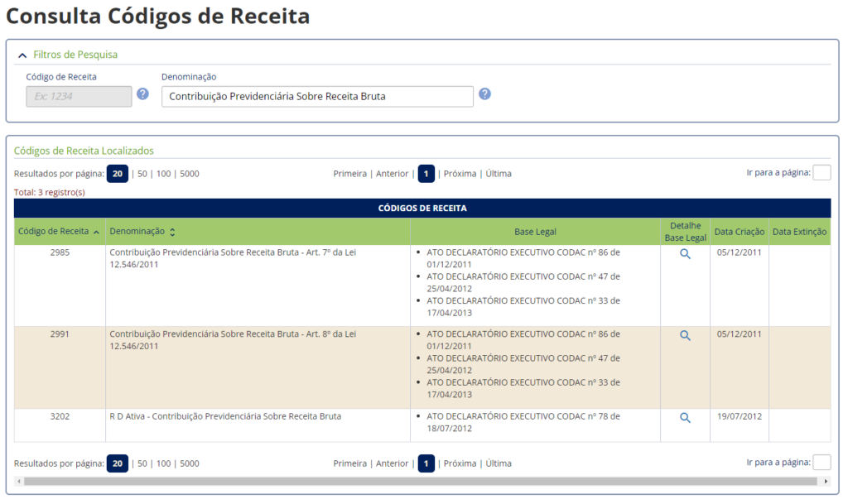View legal base details for code 3202

coord(685,418)
